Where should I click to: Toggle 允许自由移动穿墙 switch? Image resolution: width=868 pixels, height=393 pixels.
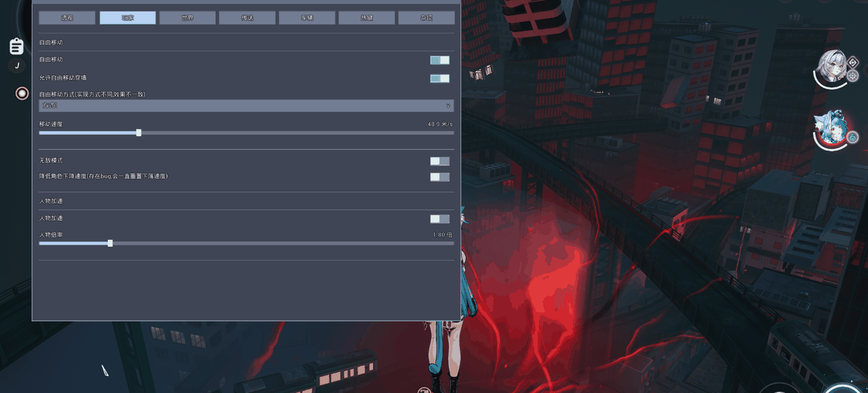coord(439,79)
